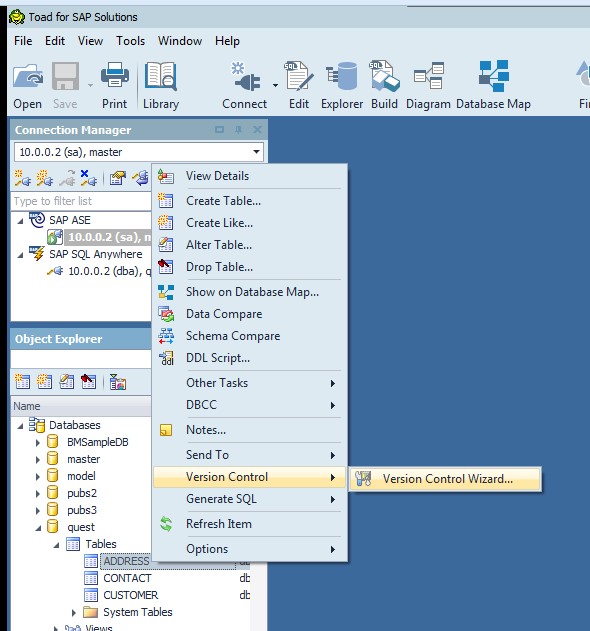Click the Type to filter list field

pyautogui.click(x=81, y=201)
